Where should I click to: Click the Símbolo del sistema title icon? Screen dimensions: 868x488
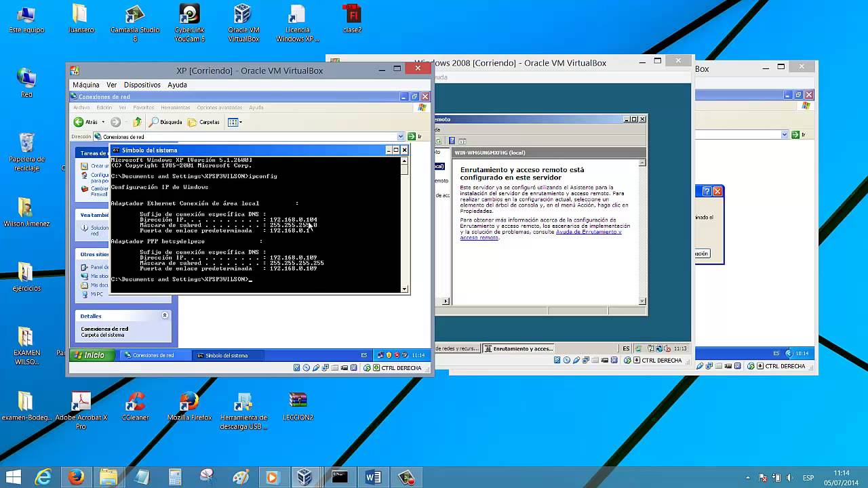pyautogui.click(x=116, y=150)
